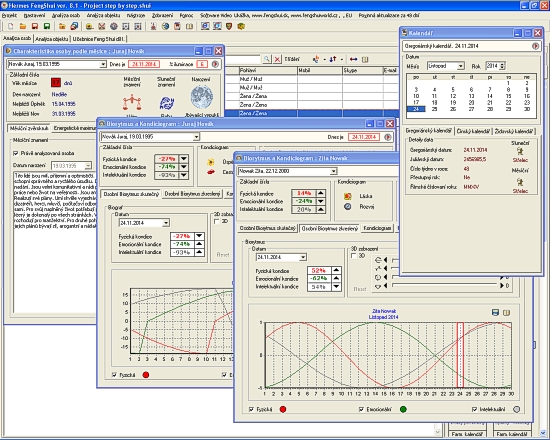Image resolution: width=550 pixels, height=440 pixels.
Task: Switch to Analýza objektu tab
Action: point(52,39)
